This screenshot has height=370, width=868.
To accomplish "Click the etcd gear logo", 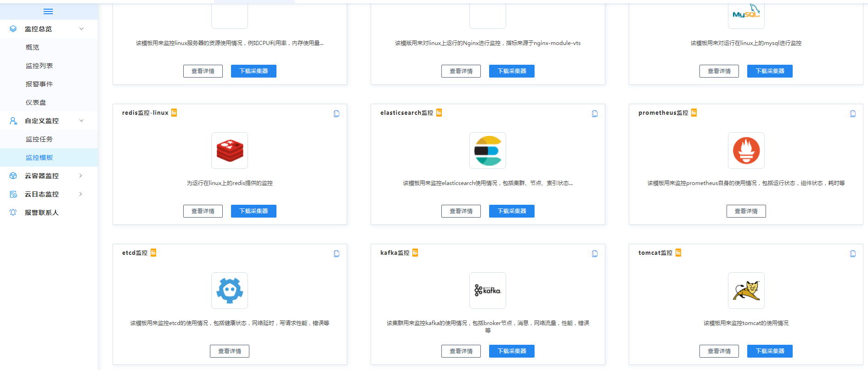I will click(230, 291).
